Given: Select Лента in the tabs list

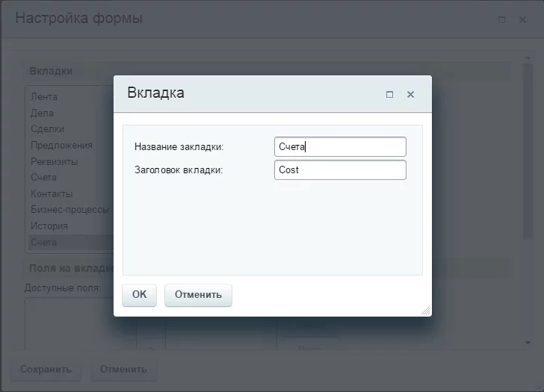Looking at the screenshot, I should tap(44, 97).
